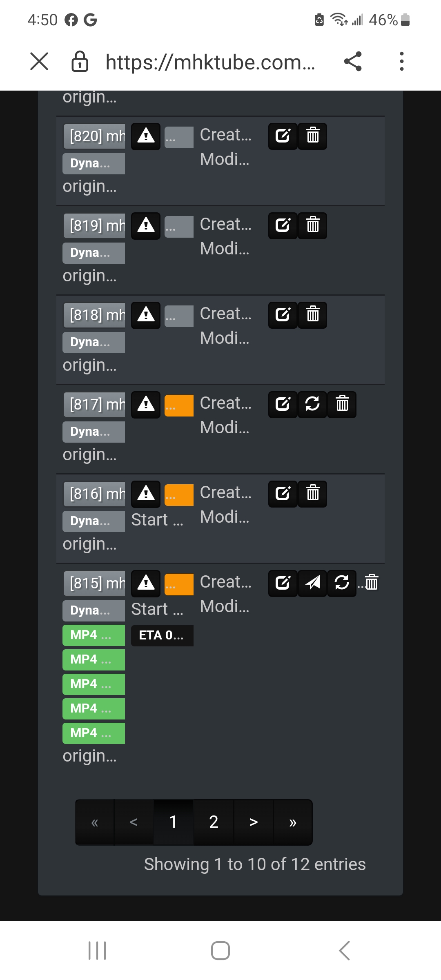Tap Android home button
Image resolution: width=441 pixels, height=980 pixels.
(x=220, y=951)
